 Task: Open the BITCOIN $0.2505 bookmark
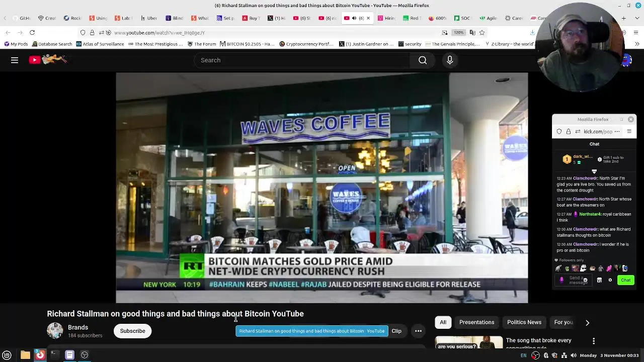pyautogui.click(x=248, y=44)
